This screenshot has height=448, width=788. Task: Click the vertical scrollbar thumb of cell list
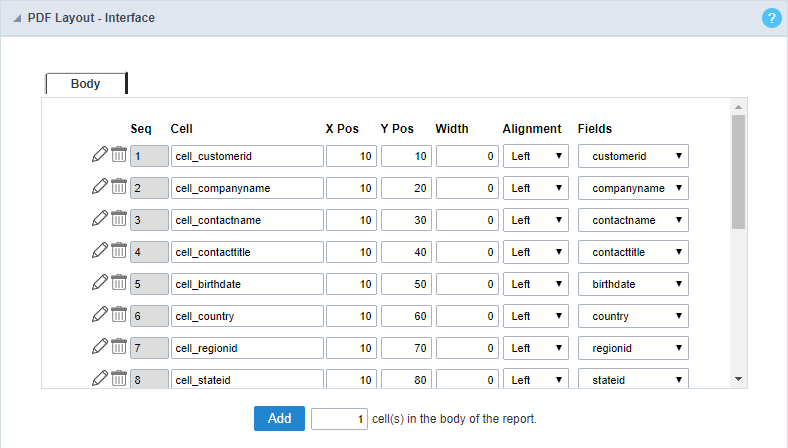pos(738,172)
